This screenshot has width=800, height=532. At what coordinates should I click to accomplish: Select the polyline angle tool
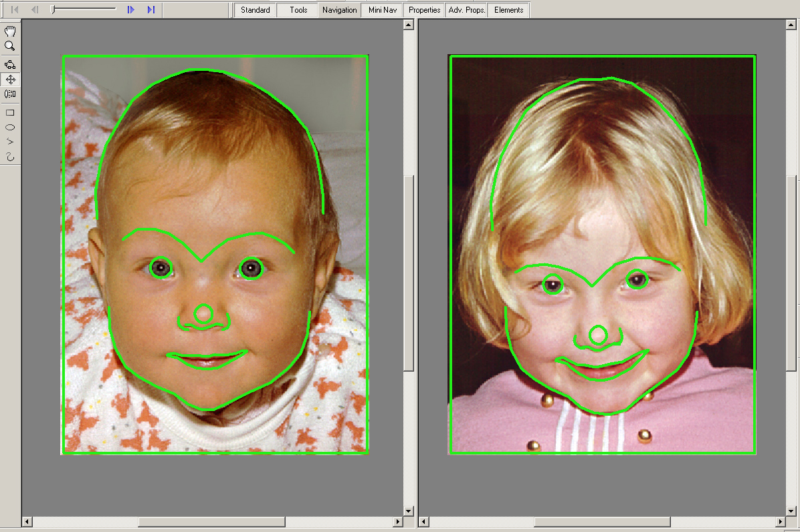tap(10, 142)
